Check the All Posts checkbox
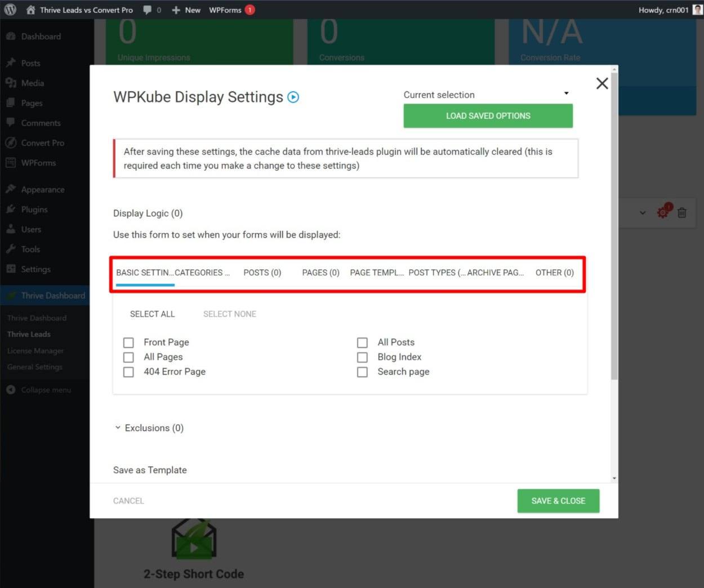 pos(362,342)
